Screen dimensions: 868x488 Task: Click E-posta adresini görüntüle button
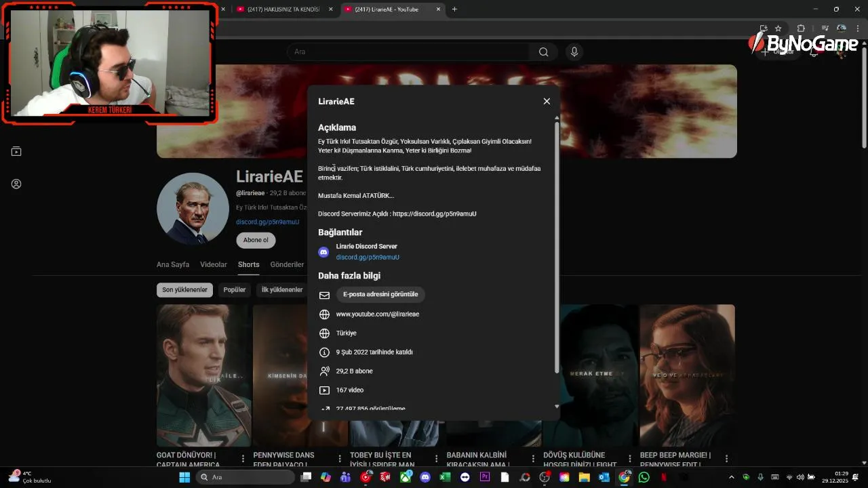point(380,294)
